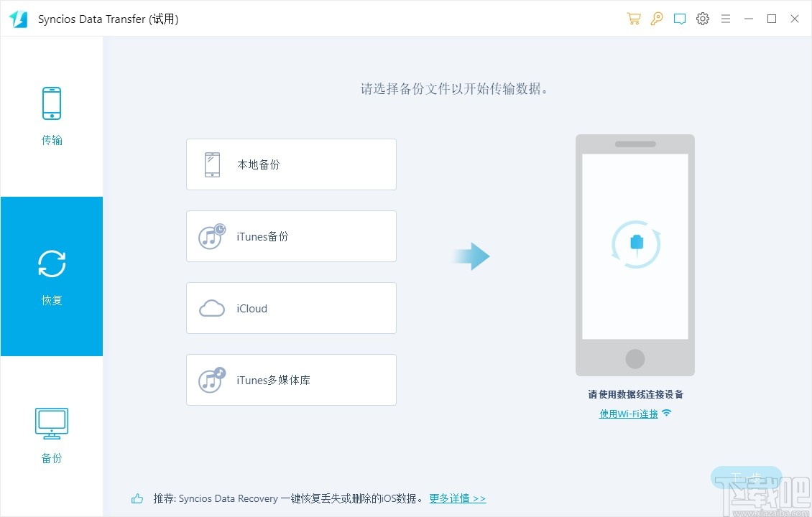The height and width of the screenshot is (517, 812).
Task: Select the iCloud backup option
Action: (x=291, y=308)
